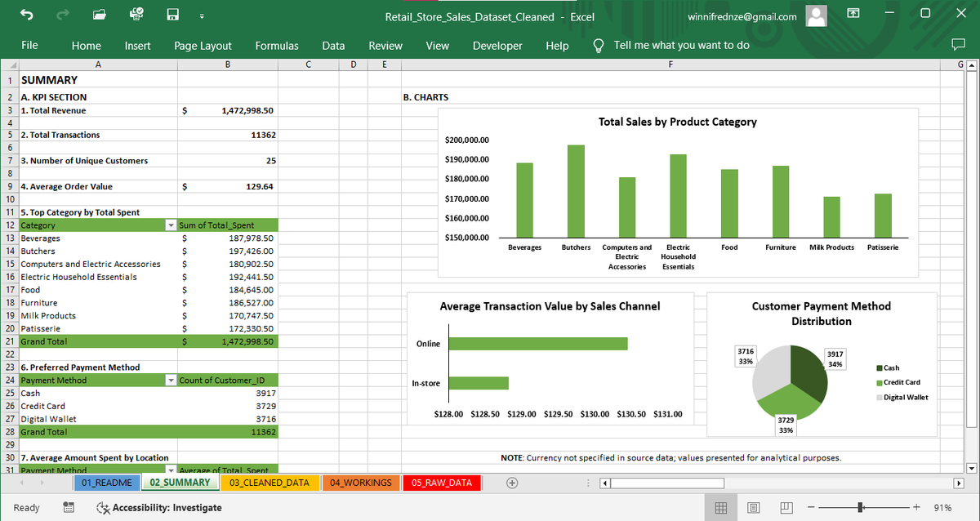Click the Open folder icon in title bar
980x521 pixels.
click(x=99, y=16)
